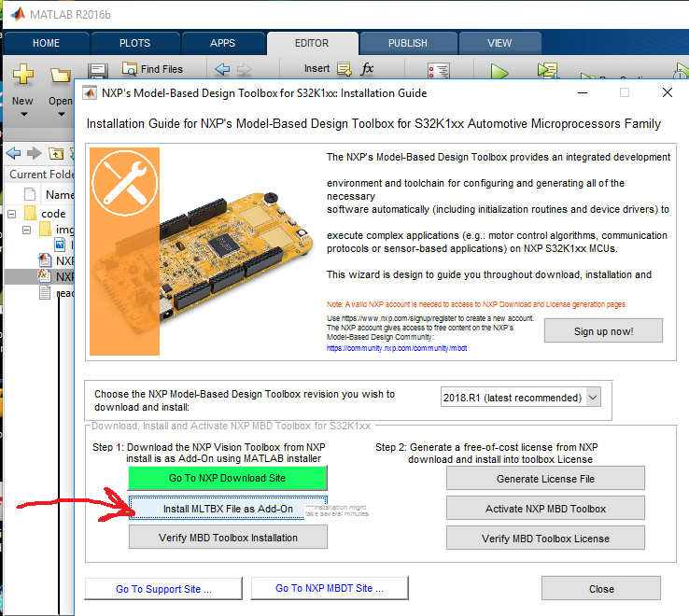Navigate back in Current Folder toolbar
This screenshot has width=689, height=616.
click(14, 153)
